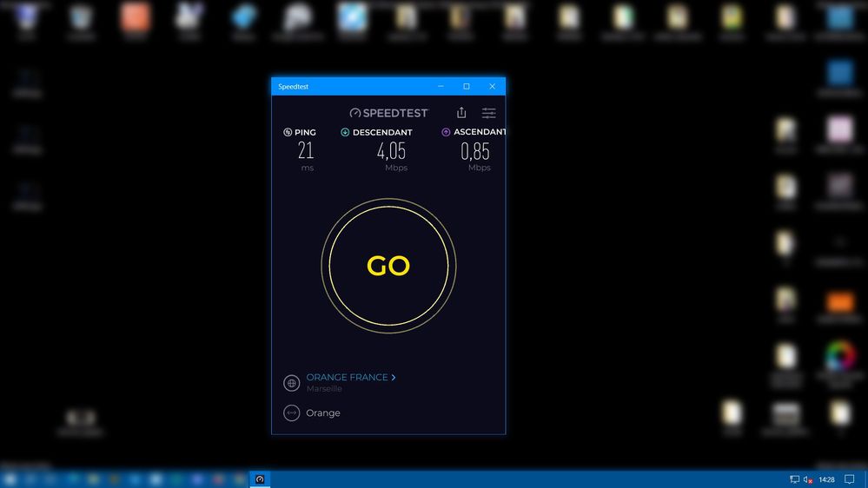The height and width of the screenshot is (488, 868).
Task: Click the upload arrow icon beside ASCENDANT
Action: coord(446,133)
